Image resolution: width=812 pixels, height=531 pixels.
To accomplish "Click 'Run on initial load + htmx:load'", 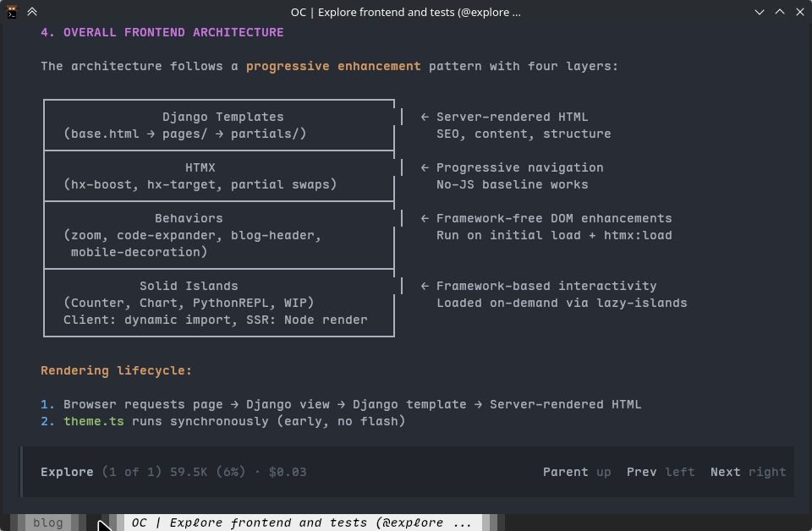I will coord(554,235).
